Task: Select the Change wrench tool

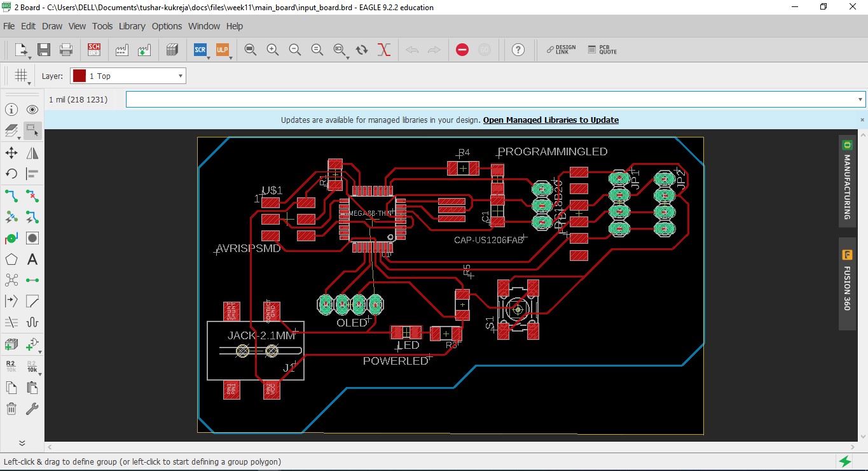Action: tap(32, 409)
